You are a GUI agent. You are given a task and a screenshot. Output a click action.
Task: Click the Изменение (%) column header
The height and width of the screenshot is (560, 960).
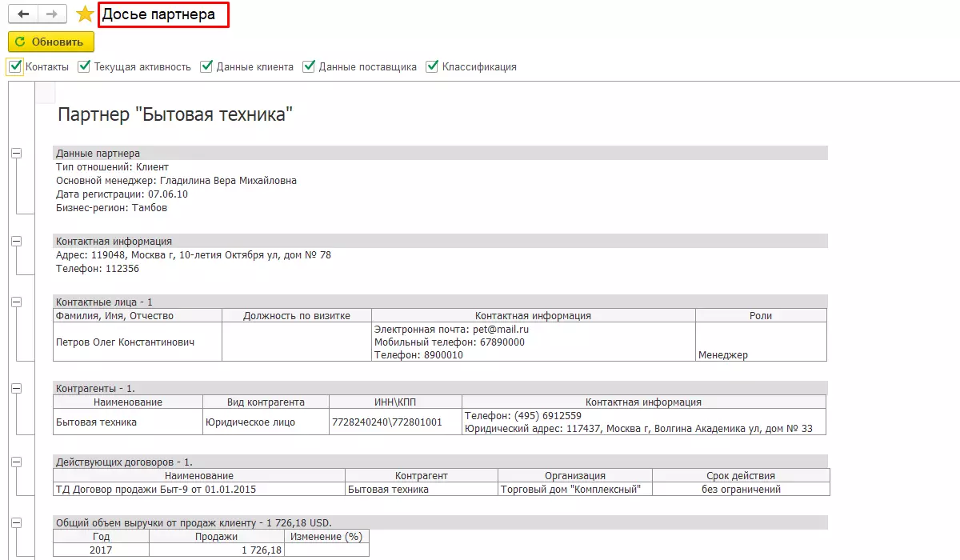tap(327, 536)
